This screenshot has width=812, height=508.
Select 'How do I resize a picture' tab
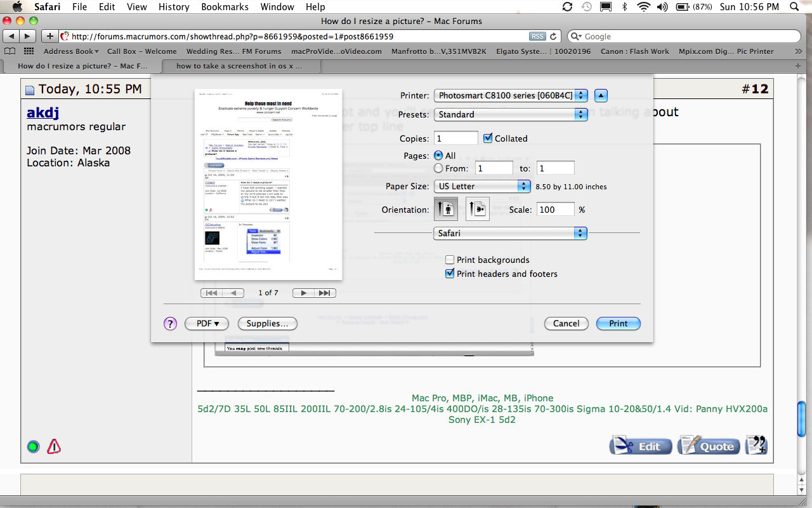[82, 65]
